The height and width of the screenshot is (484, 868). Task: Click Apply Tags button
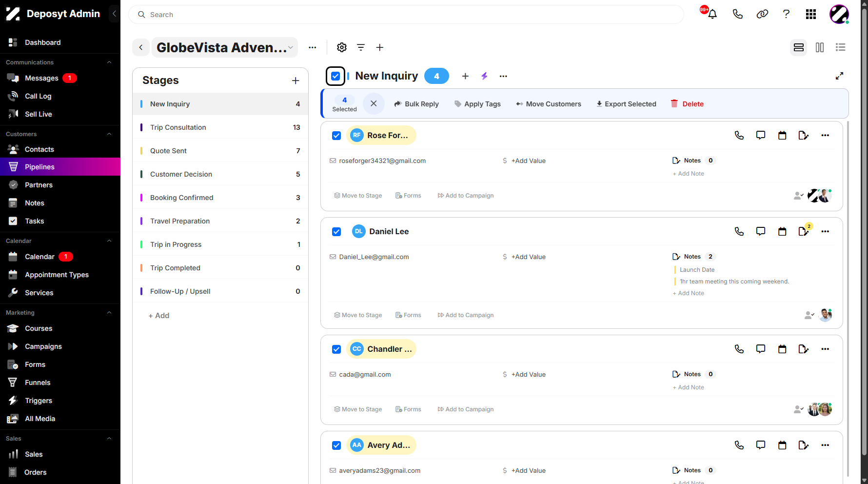click(x=477, y=104)
